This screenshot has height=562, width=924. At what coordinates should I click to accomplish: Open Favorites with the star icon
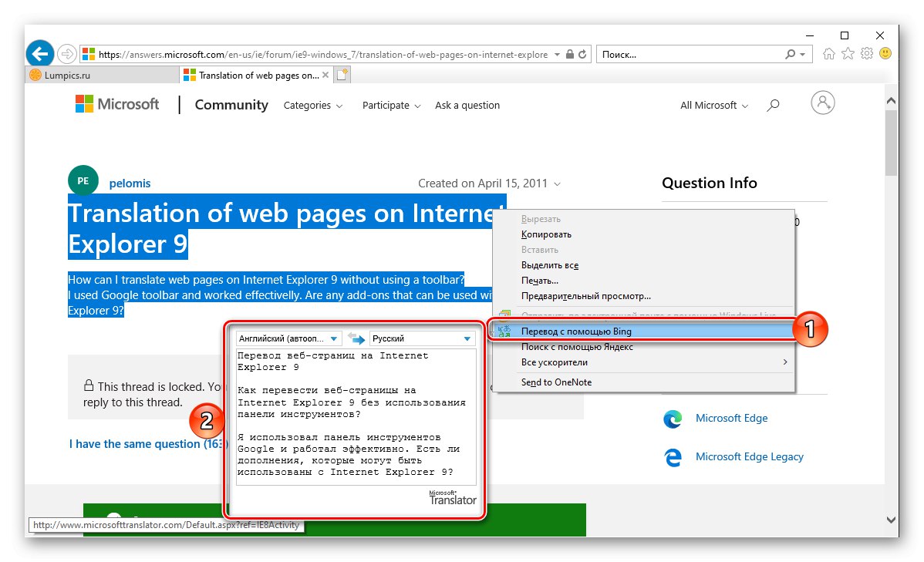tap(848, 54)
